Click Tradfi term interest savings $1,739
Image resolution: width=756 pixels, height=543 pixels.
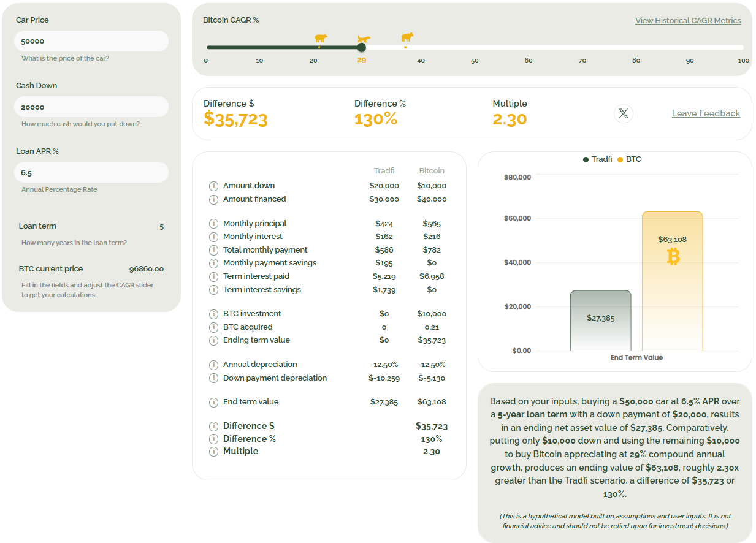coord(384,290)
